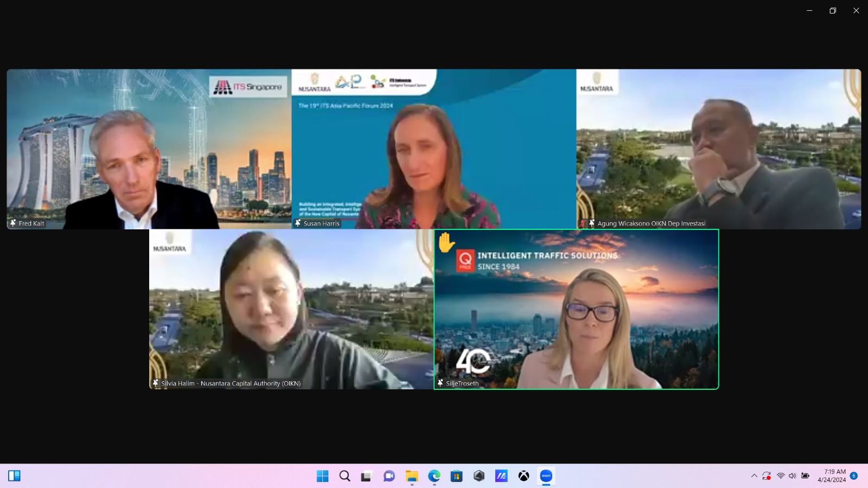Open File Explorer from the taskbar

tap(412, 476)
